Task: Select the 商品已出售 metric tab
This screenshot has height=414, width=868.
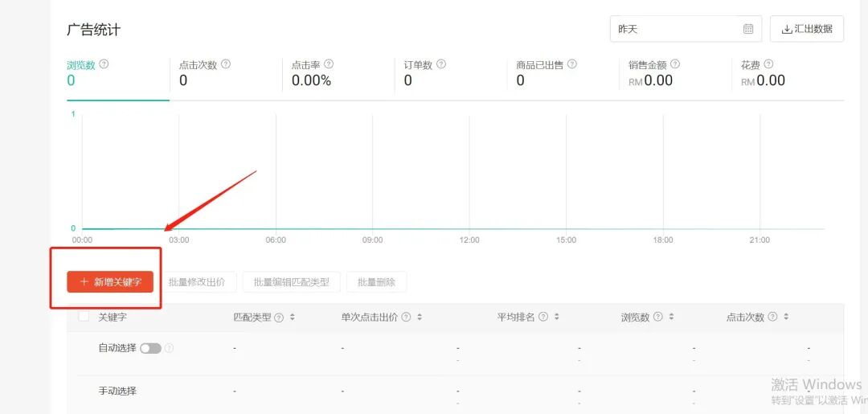Action: tap(563, 73)
